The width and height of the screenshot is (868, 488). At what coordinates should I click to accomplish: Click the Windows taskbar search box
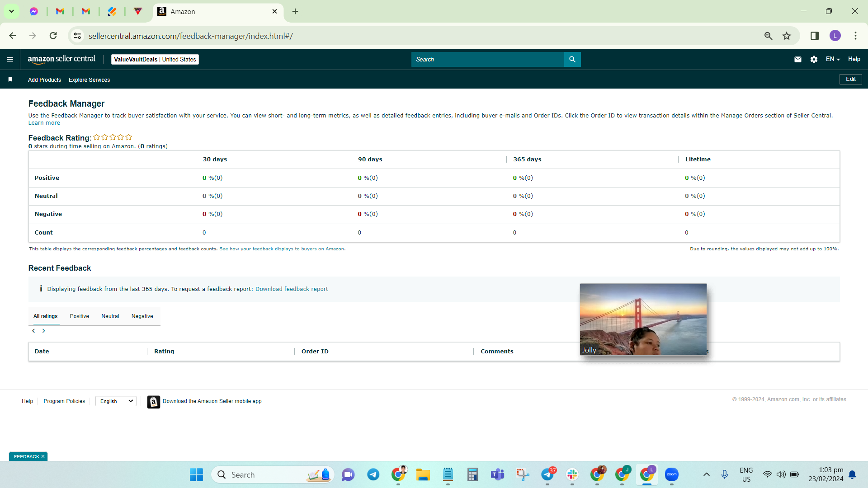[x=273, y=474]
